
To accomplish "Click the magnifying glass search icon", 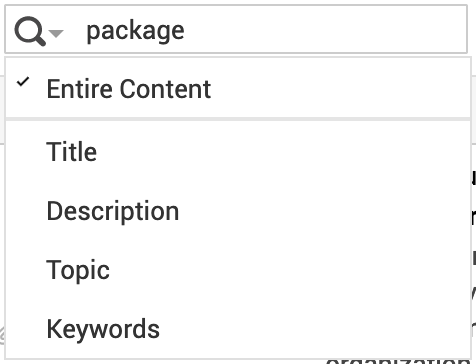I will pos(29,31).
